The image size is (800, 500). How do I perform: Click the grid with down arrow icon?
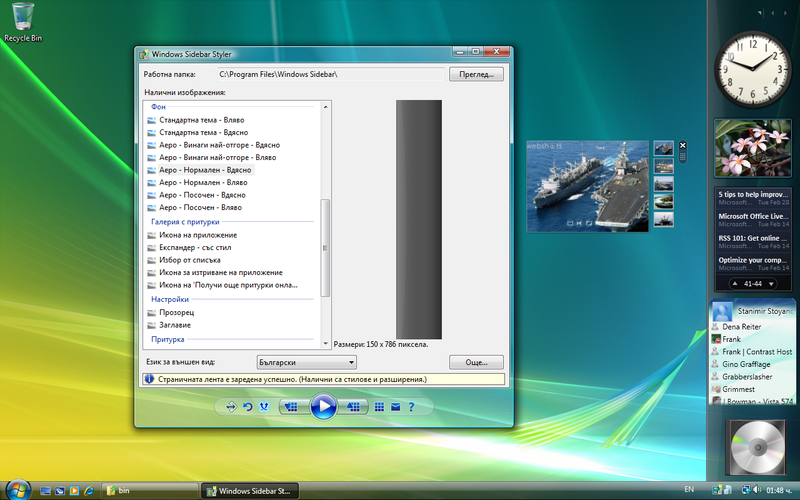292,407
